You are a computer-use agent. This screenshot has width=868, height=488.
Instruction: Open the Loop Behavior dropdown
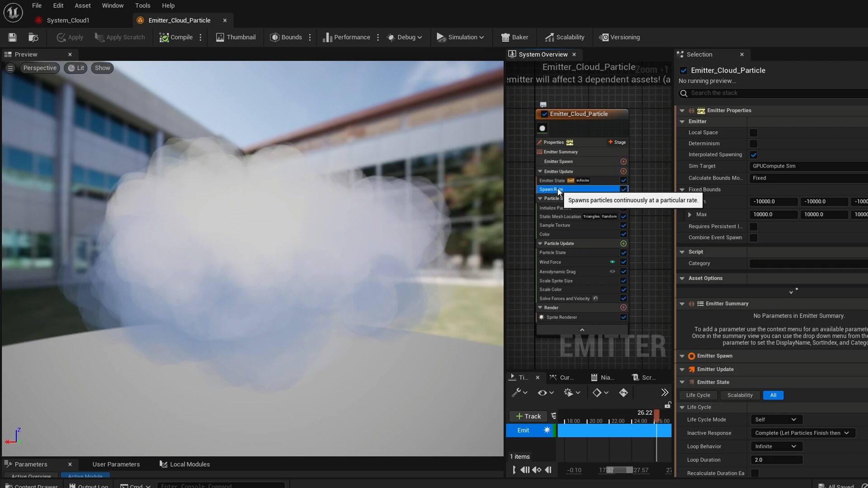776,446
